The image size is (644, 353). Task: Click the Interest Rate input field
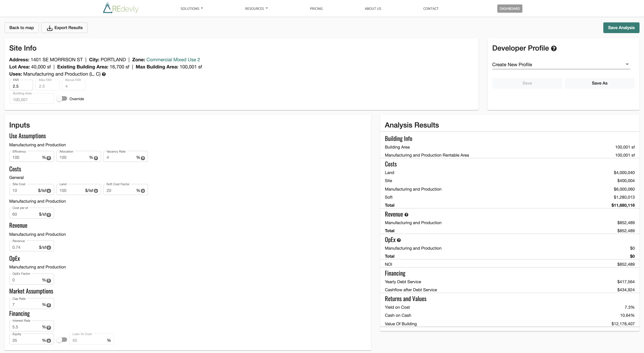[x=32, y=326]
